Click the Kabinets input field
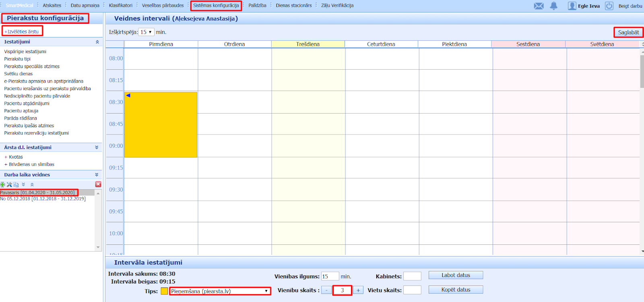The image size is (644, 302). coord(412,276)
